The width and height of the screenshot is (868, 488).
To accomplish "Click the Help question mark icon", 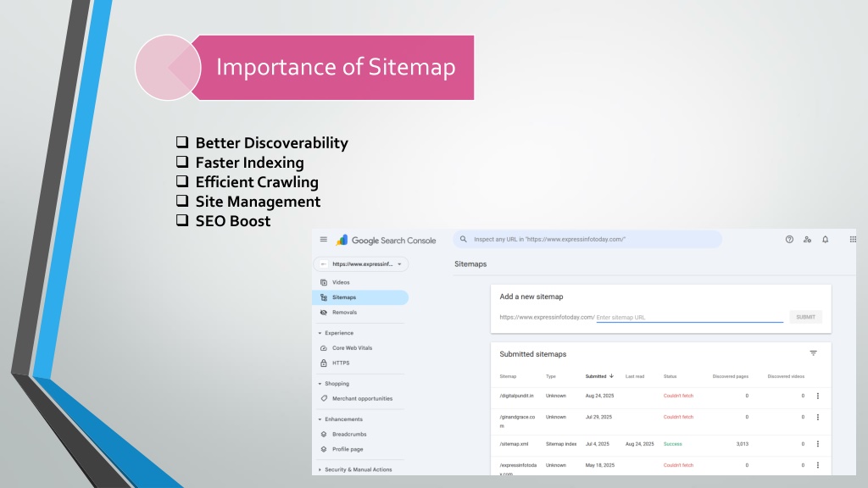I will pos(789,240).
